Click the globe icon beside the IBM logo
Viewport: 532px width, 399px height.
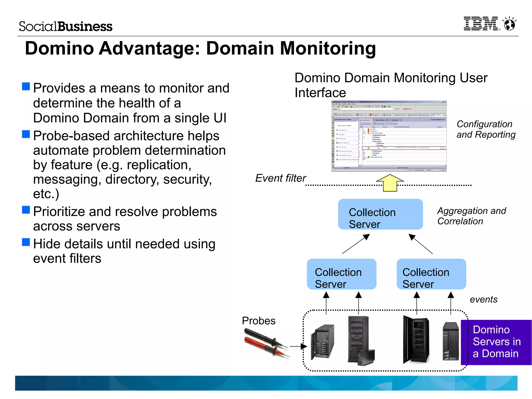[x=509, y=24]
